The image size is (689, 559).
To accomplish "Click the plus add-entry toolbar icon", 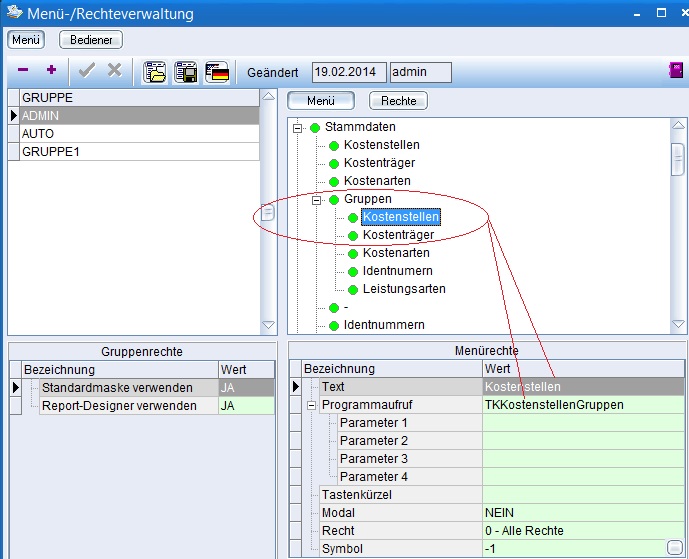I will pos(51,71).
